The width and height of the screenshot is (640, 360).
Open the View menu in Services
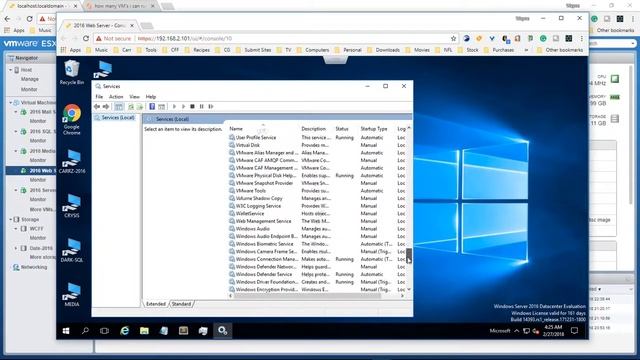point(134,97)
